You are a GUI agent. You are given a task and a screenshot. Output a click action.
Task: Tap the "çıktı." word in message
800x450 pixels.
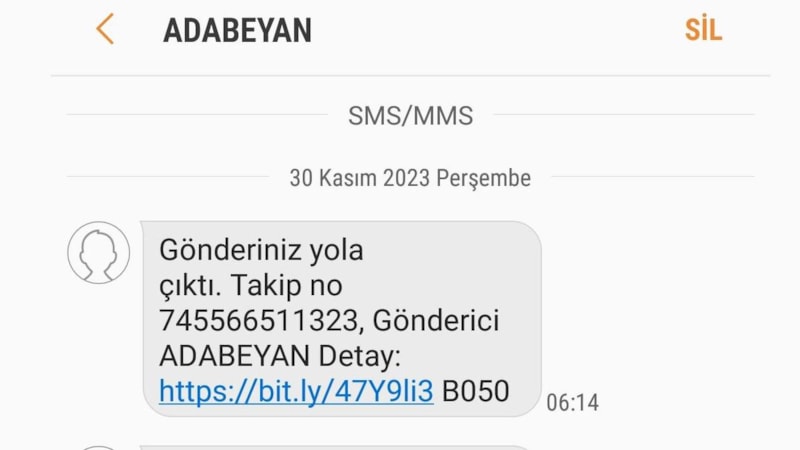(190, 286)
